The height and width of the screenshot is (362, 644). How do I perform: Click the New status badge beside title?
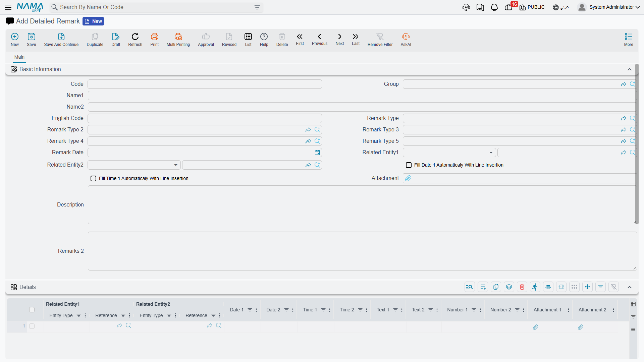coord(93,21)
